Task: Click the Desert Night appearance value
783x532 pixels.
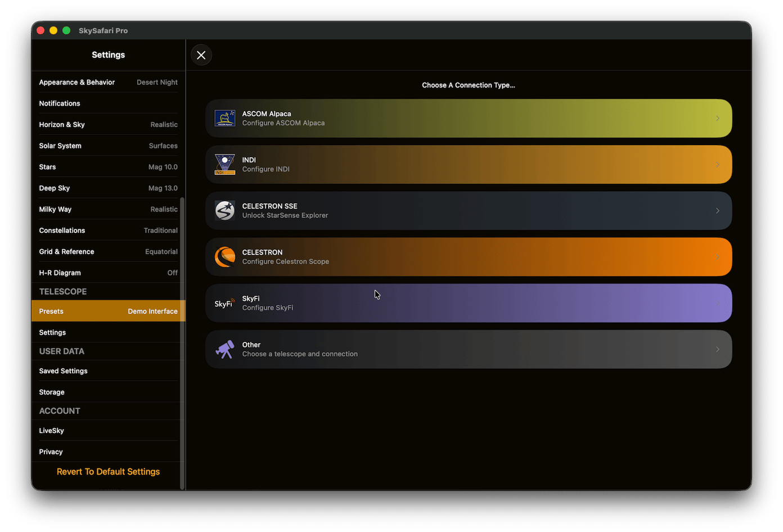Action: point(157,82)
